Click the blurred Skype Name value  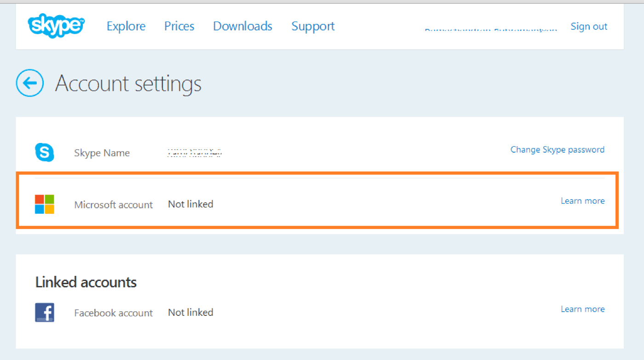pos(195,153)
